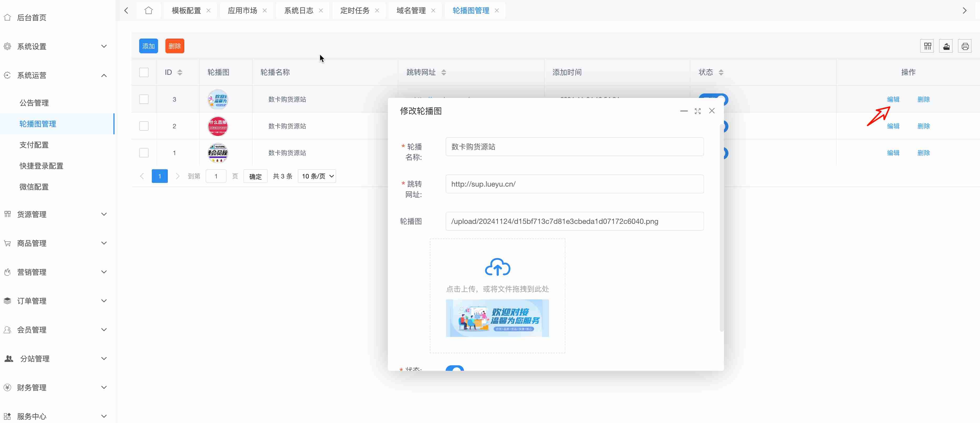Click the home tab icon

coord(148,11)
